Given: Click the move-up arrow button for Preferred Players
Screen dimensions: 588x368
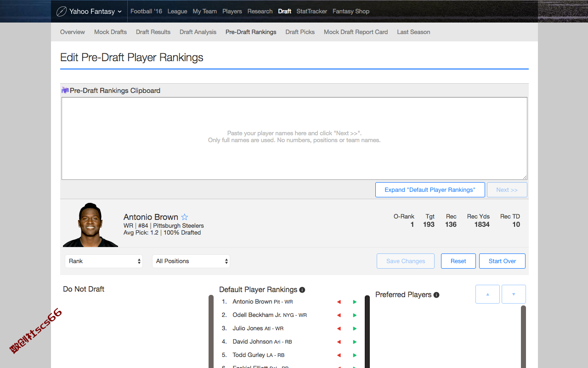Looking at the screenshot, I should click(x=487, y=294).
